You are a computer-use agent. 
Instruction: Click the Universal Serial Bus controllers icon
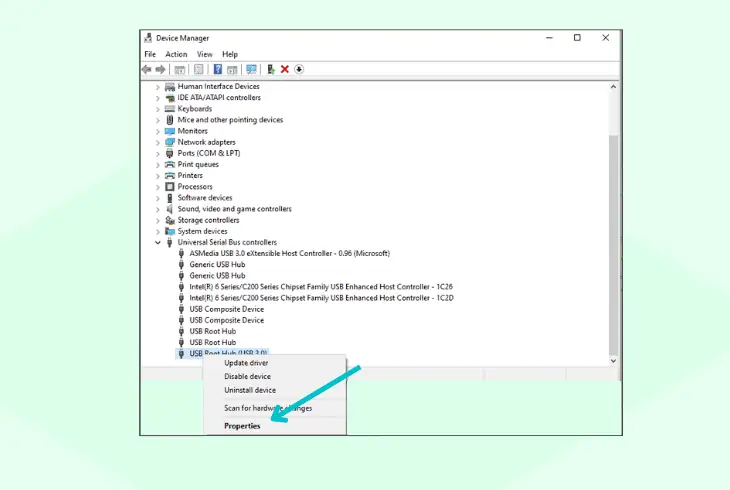(170, 242)
